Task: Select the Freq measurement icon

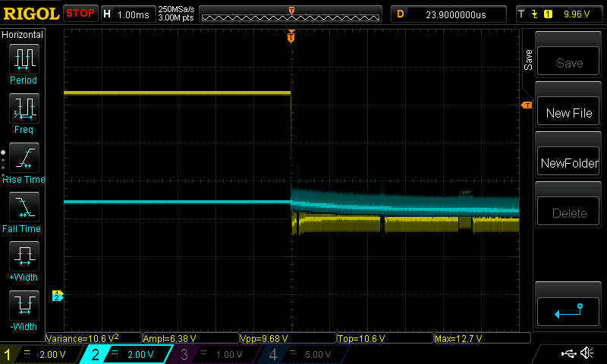Action: click(24, 108)
